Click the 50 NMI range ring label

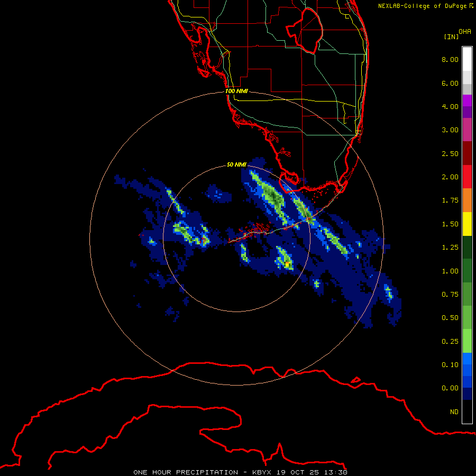tap(236, 164)
